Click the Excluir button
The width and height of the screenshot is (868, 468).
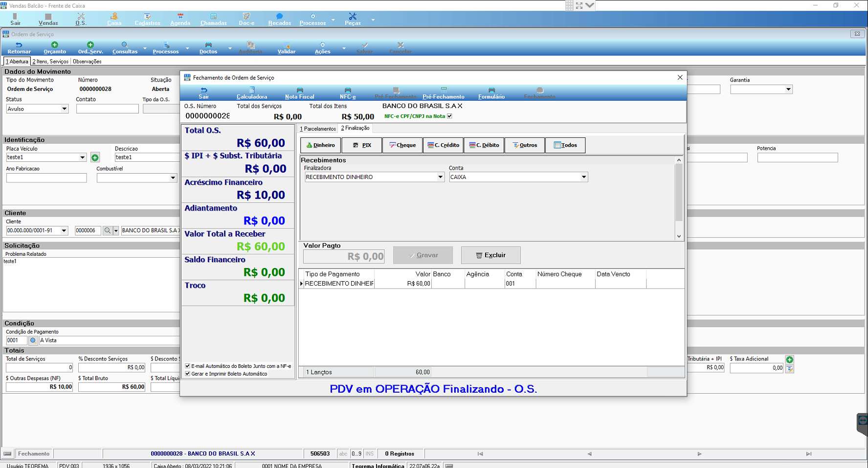click(490, 255)
